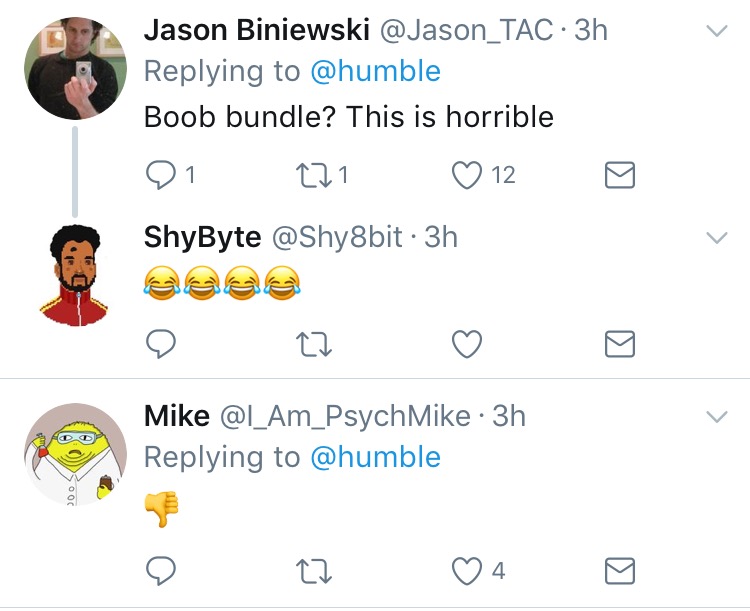The width and height of the screenshot is (750, 611).
Task: Open ShyByte's pixel art avatar profile
Action: click(x=75, y=275)
